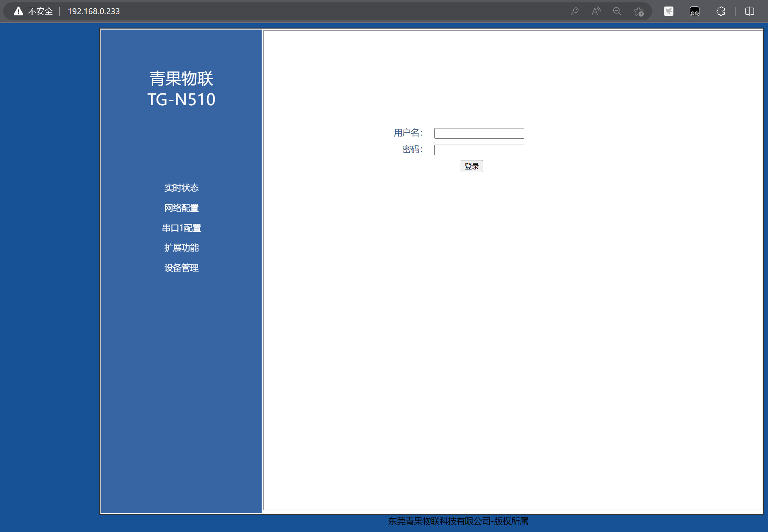The height and width of the screenshot is (532, 768).
Task: Click the 不安全 security label
Action: coord(40,11)
